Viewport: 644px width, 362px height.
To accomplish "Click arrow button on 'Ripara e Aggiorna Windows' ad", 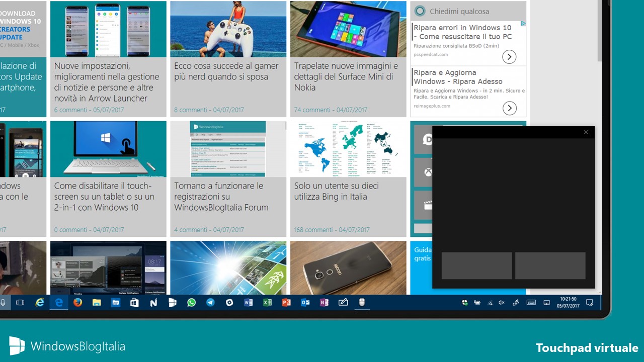I will 510,108.
